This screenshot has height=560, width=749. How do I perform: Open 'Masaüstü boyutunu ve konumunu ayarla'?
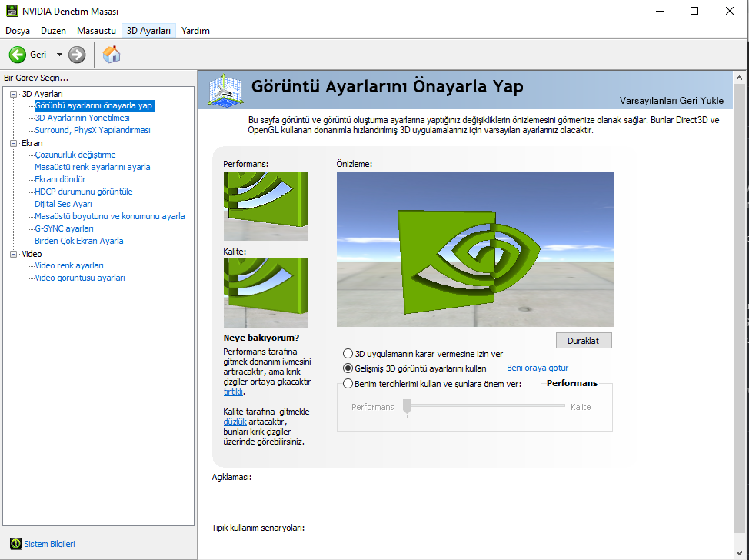click(x=110, y=216)
